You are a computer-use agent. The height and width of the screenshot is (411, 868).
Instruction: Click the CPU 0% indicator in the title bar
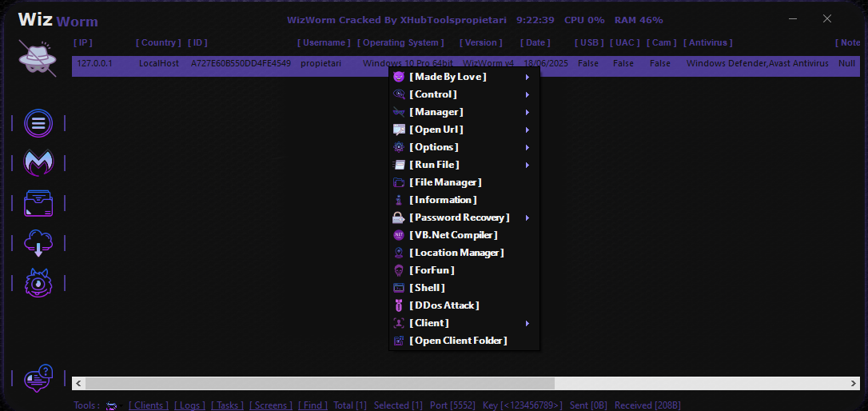584,20
